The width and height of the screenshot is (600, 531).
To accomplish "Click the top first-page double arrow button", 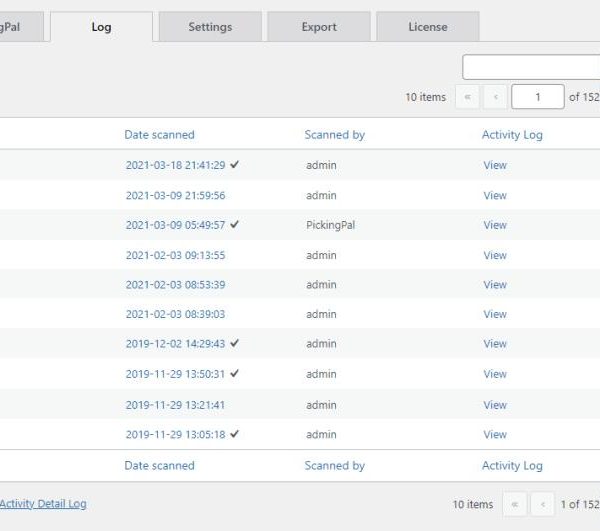I will [467, 97].
